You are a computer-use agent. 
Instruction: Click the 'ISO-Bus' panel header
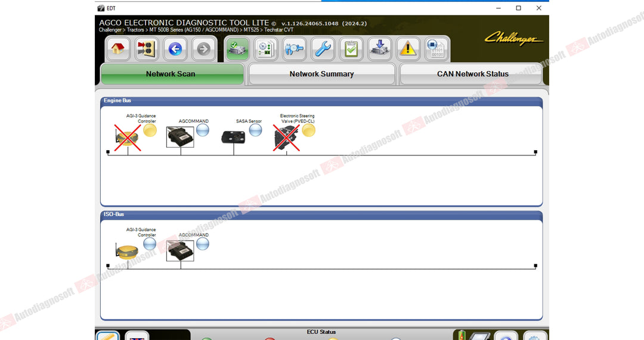coord(321,214)
